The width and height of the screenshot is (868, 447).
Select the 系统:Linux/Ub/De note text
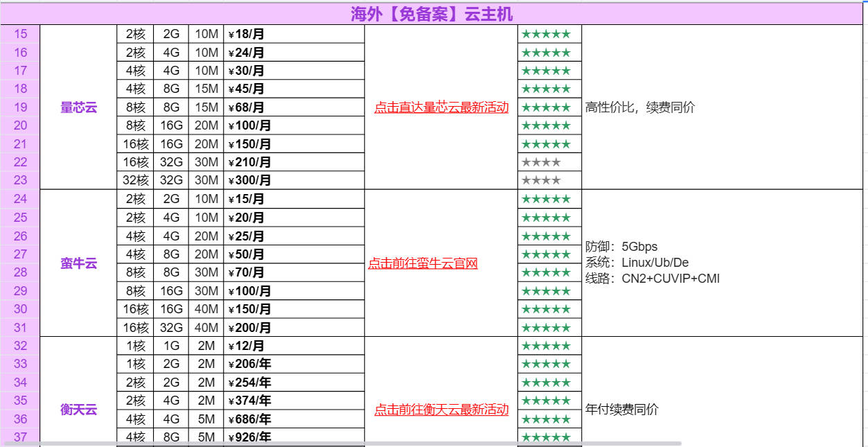(x=637, y=263)
